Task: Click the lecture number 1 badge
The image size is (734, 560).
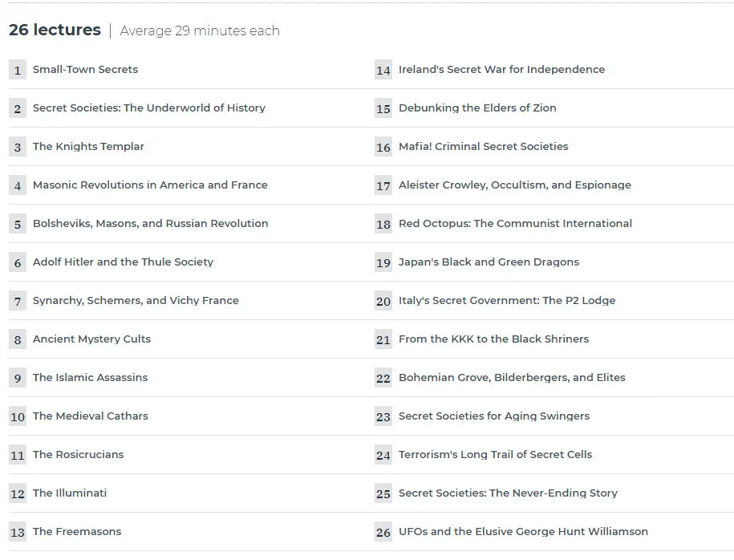Action: coord(18,70)
